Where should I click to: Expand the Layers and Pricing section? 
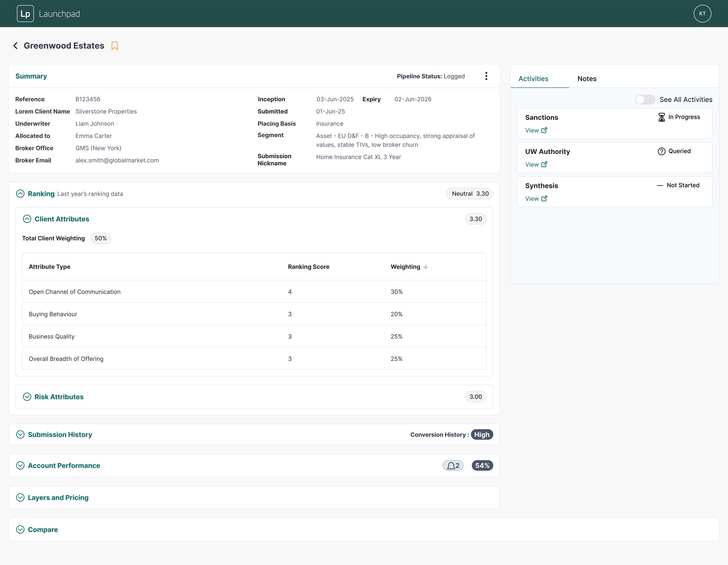point(20,497)
